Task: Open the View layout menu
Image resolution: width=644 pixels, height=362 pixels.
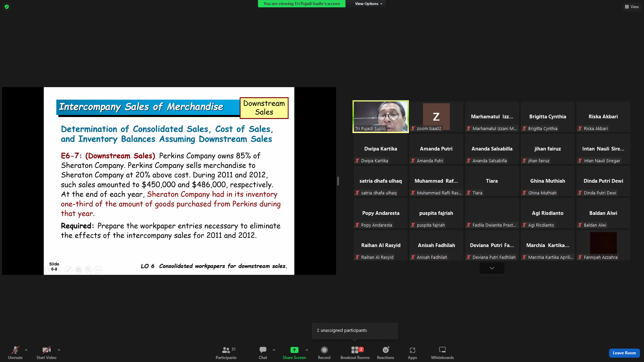Action: tap(632, 7)
